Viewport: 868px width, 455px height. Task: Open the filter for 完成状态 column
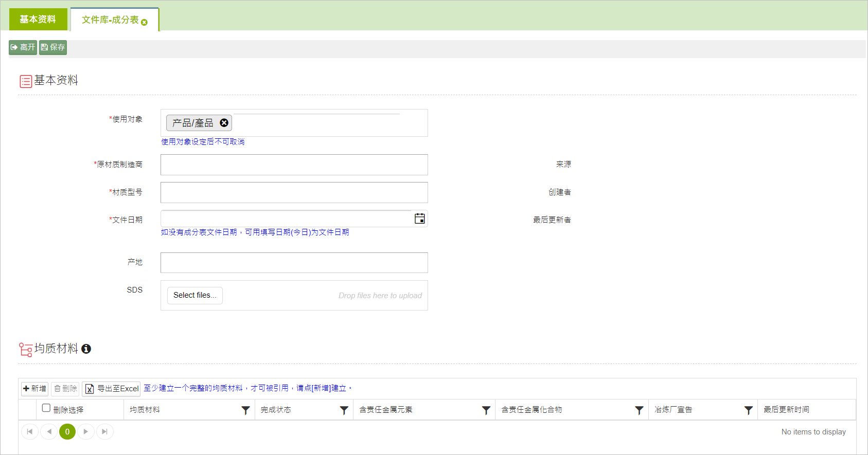[x=344, y=410]
